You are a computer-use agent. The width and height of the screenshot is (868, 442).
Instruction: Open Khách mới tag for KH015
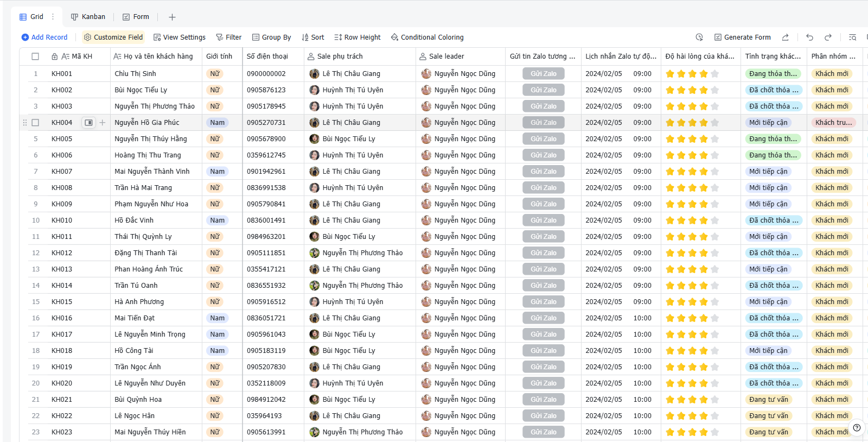pos(832,302)
